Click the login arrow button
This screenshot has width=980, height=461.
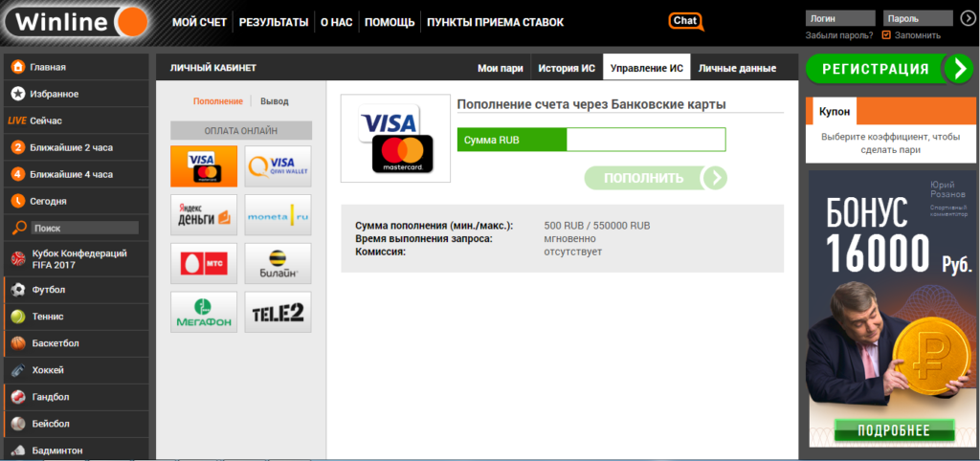coord(967,18)
